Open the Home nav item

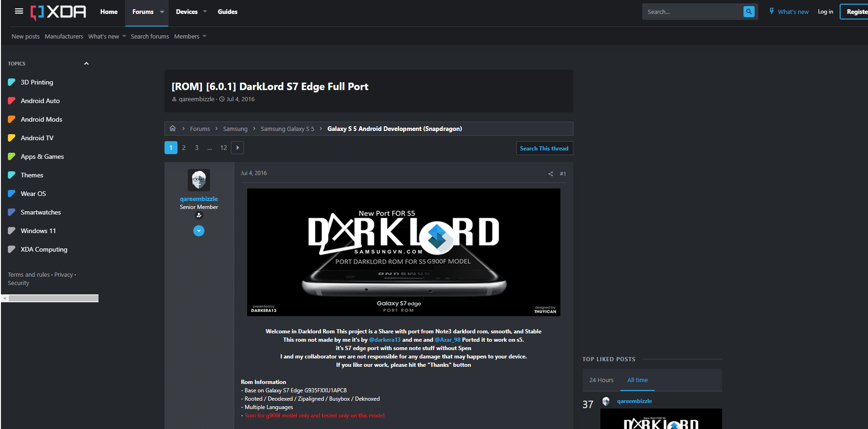[x=109, y=12]
